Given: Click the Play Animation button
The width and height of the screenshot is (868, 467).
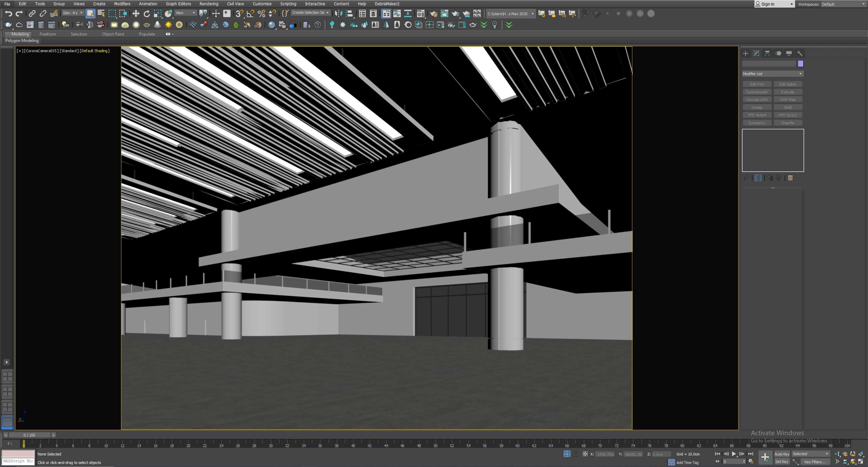Looking at the screenshot, I should (x=734, y=454).
